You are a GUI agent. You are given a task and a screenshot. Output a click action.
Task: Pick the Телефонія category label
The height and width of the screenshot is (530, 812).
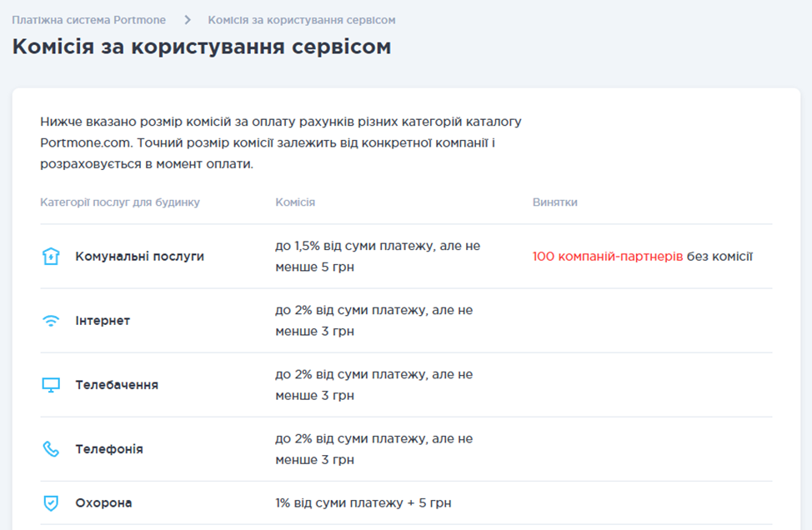(x=109, y=449)
